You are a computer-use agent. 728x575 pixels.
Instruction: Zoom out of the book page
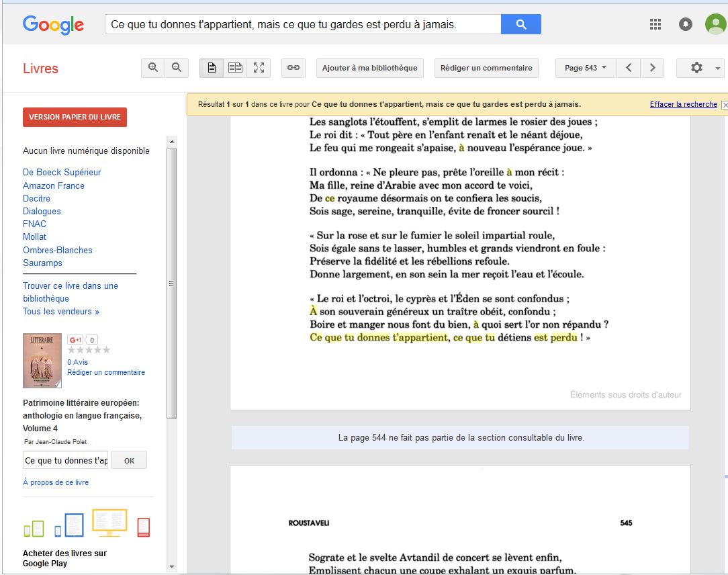(x=177, y=68)
